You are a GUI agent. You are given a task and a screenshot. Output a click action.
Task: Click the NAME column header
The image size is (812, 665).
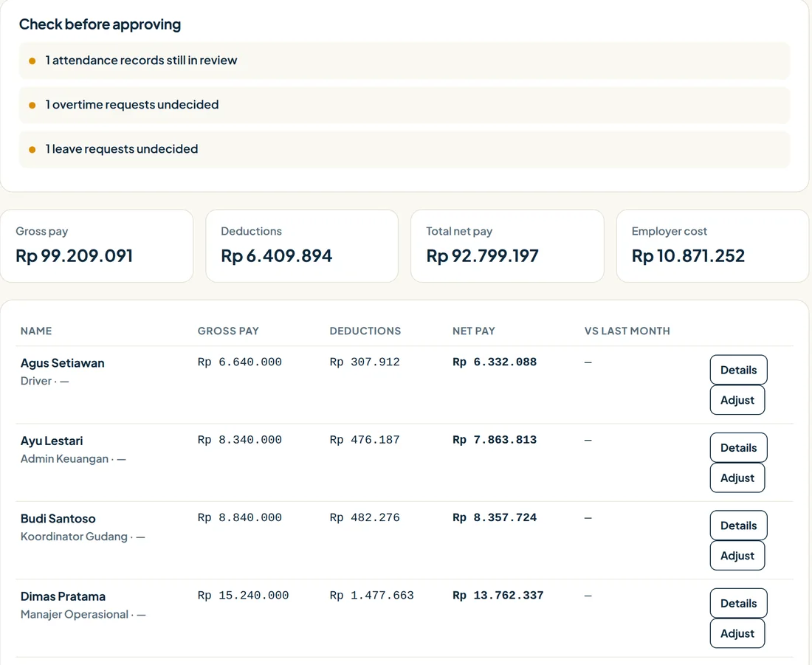[36, 331]
